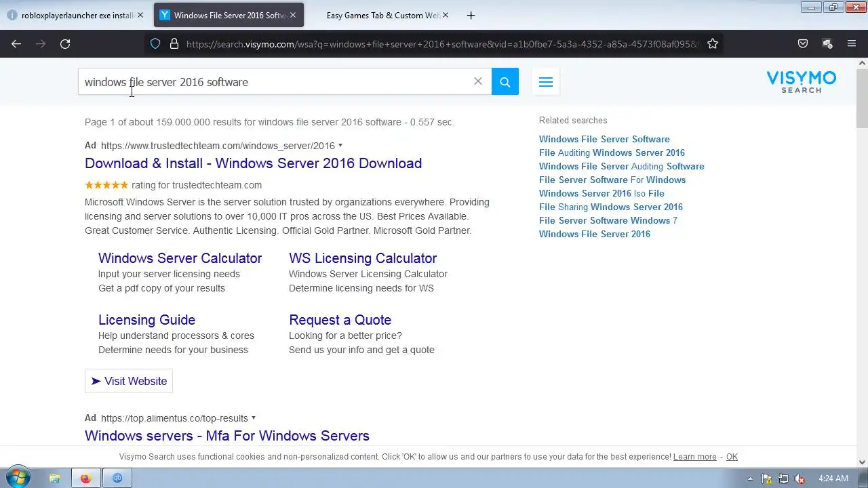868x488 pixels.
Task: Open the Request a Quote link
Action: (x=340, y=320)
